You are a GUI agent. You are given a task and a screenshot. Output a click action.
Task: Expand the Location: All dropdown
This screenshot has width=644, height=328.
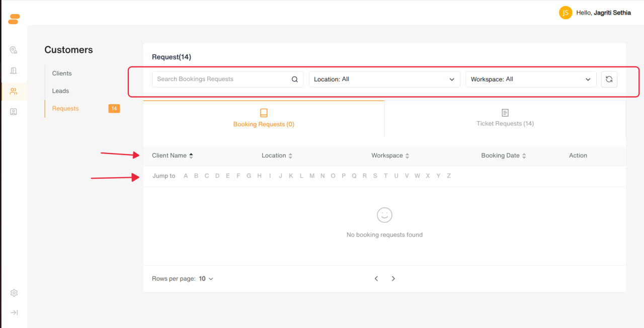point(384,79)
